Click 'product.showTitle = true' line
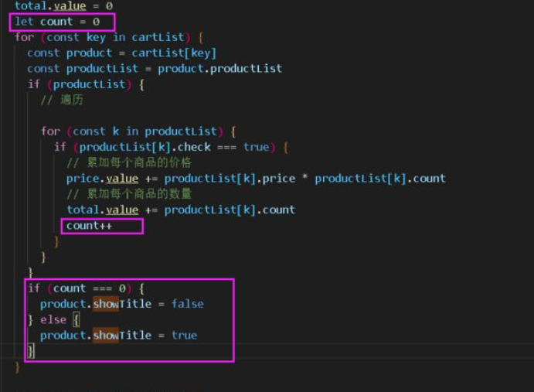This screenshot has width=534, height=392. click(x=118, y=335)
